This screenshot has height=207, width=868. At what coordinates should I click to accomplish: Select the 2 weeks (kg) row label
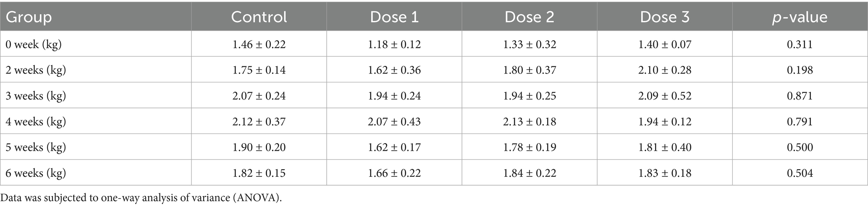[36, 70]
